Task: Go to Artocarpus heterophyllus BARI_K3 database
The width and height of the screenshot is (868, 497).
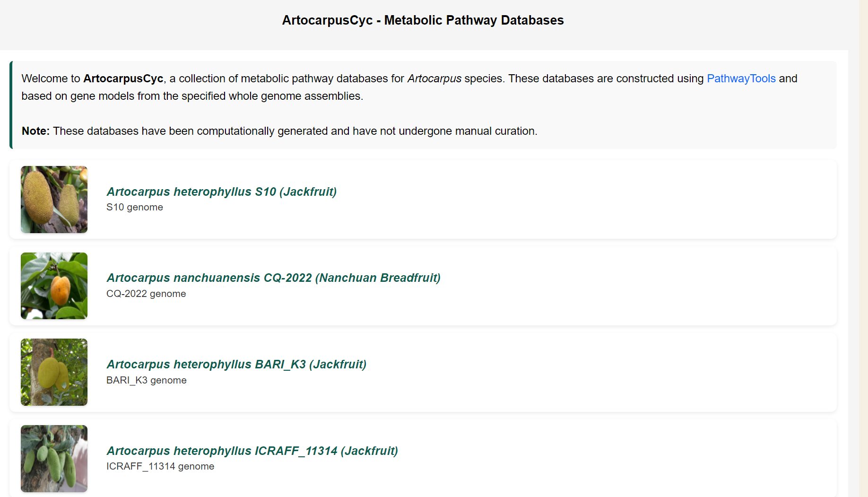Action: [x=236, y=364]
